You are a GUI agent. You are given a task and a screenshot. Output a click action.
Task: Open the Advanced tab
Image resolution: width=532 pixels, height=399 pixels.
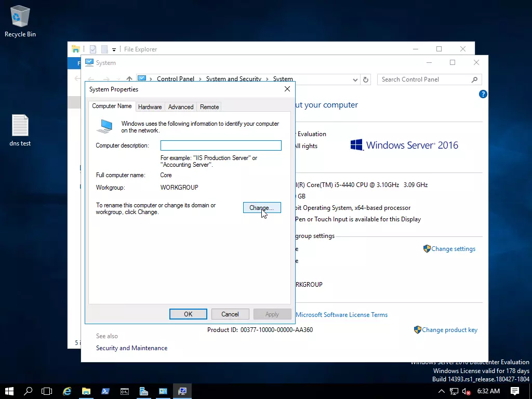[x=181, y=107]
